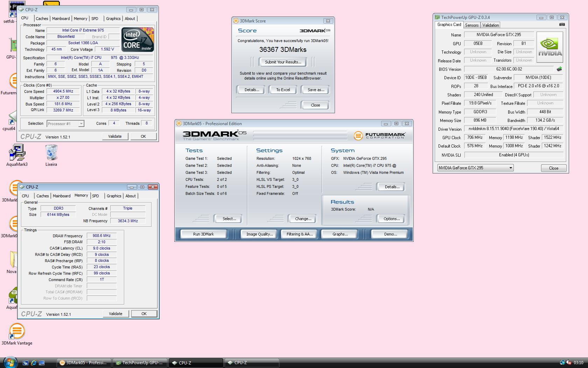Click Close button in GPU-Z
The height and width of the screenshot is (368, 588).
click(x=554, y=168)
